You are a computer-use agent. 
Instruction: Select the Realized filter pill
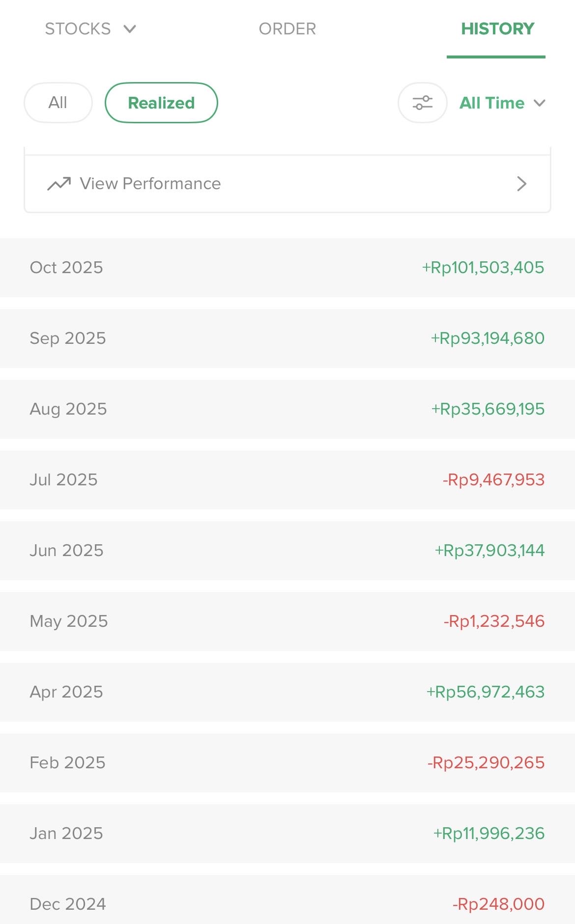pyautogui.click(x=161, y=103)
